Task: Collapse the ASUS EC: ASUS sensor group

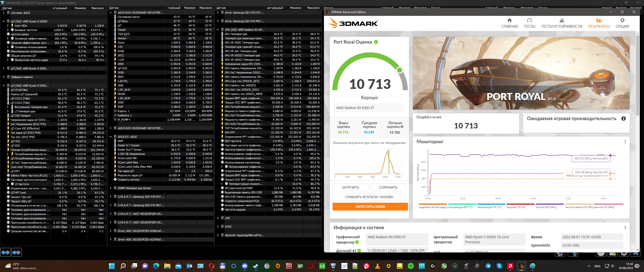Action: click(110, 137)
